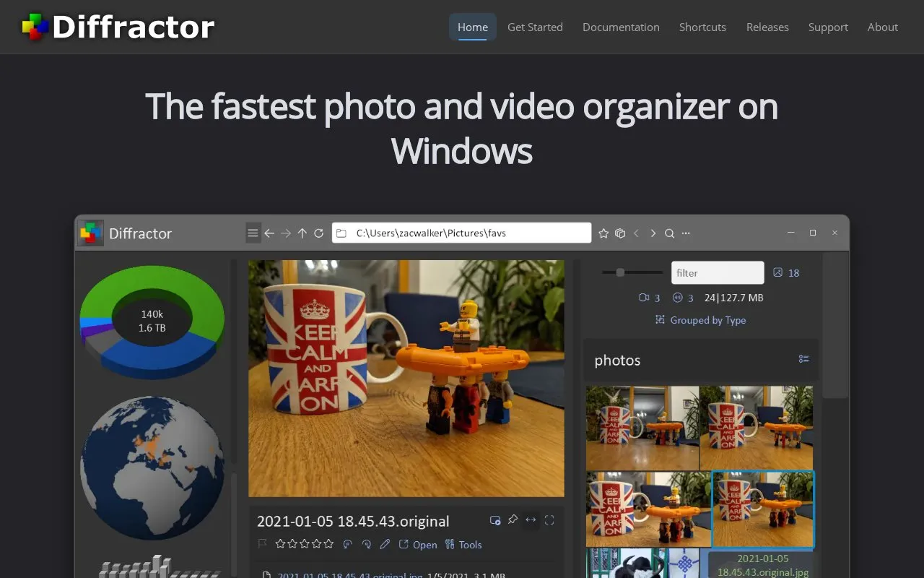Click the right-side vertical scrollbar in app
Screen dimensions: 924x578
835,325
